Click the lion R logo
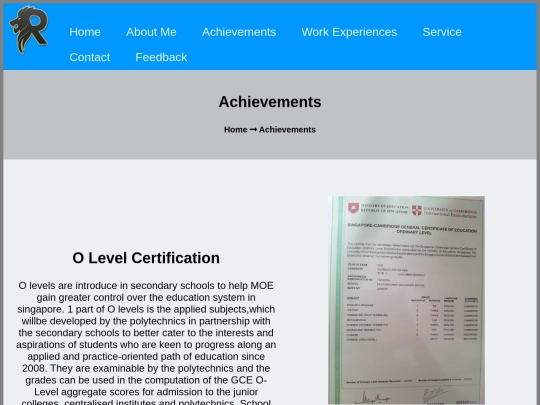The height and width of the screenshot is (405, 540). click(29, 30)
